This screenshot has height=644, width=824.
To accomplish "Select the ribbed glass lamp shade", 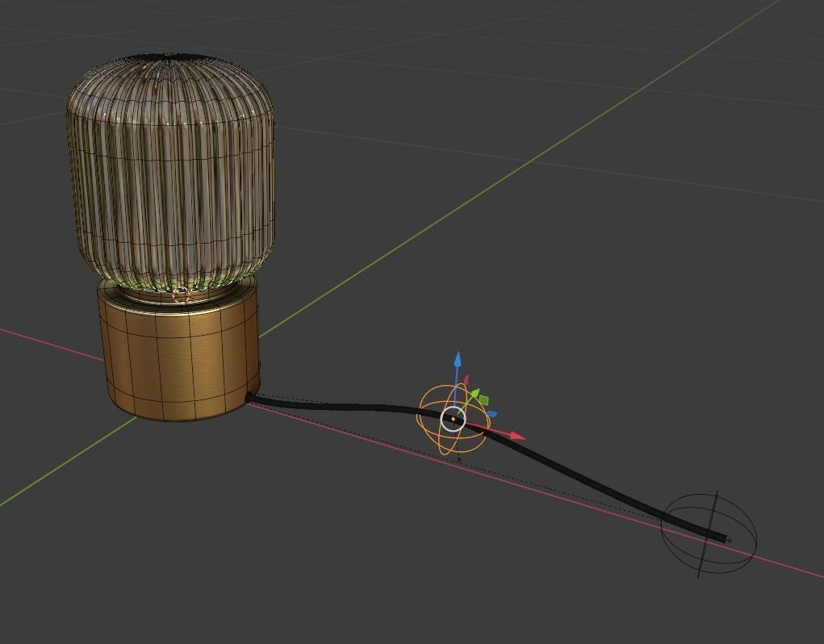I will (x=170, y=174).
